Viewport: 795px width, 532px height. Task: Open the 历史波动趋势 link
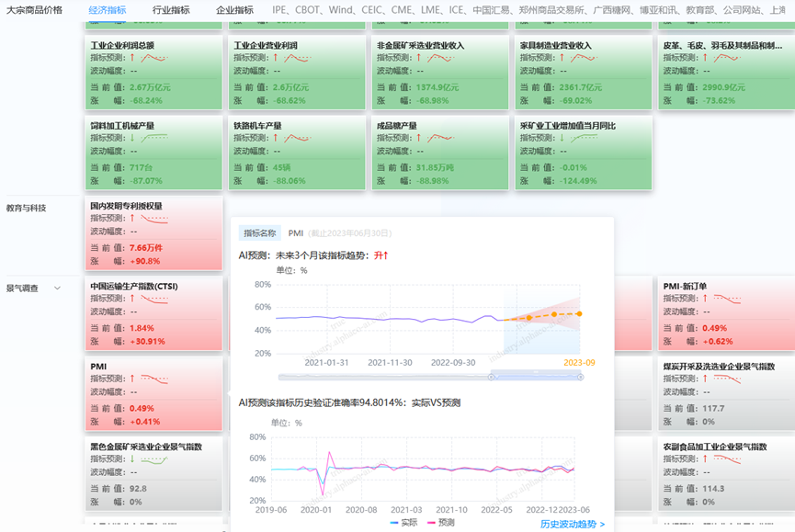point(572,524)
